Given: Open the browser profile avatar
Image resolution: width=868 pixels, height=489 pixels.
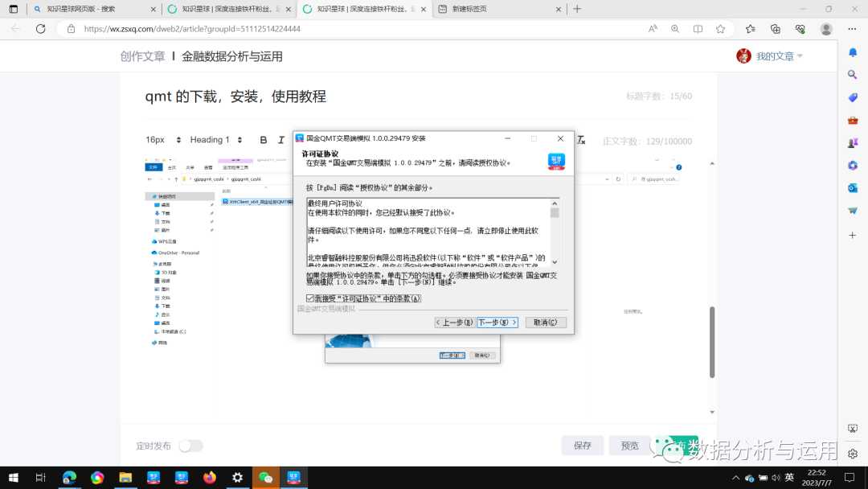Looking at the screenshot, I should [x=826, y=29].
